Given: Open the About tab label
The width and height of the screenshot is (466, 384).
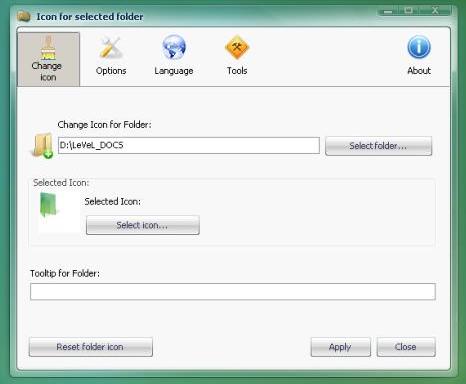Looking at the screenshot, I should (x=419, y=71).
